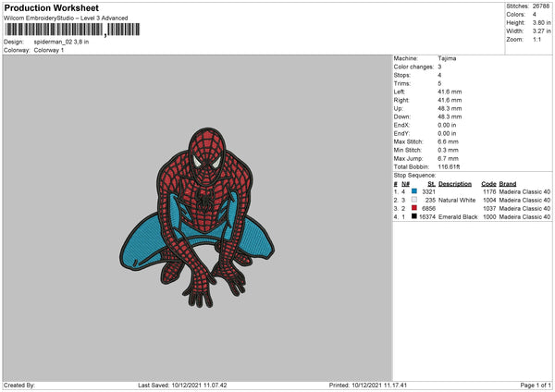The height and width of the screenshot is (392, 555).
Task: Click the Right value 41.6 mm
Action: [x=450, y=100]
